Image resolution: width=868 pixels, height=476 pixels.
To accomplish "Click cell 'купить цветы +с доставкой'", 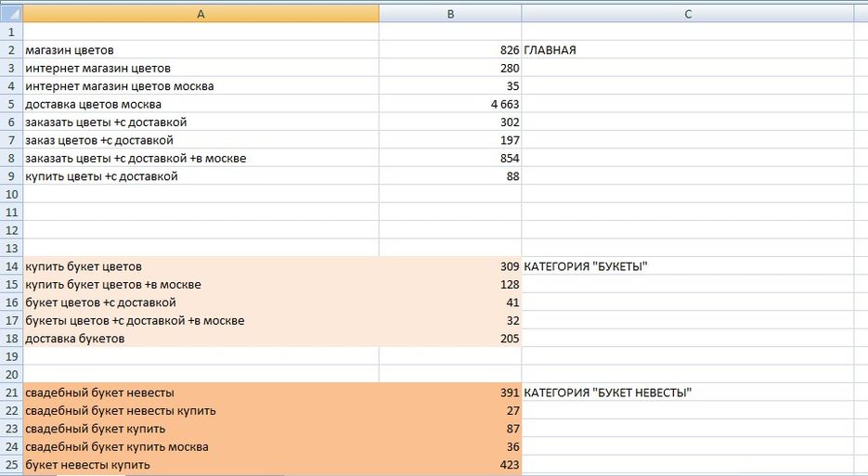I will (201, 176).
